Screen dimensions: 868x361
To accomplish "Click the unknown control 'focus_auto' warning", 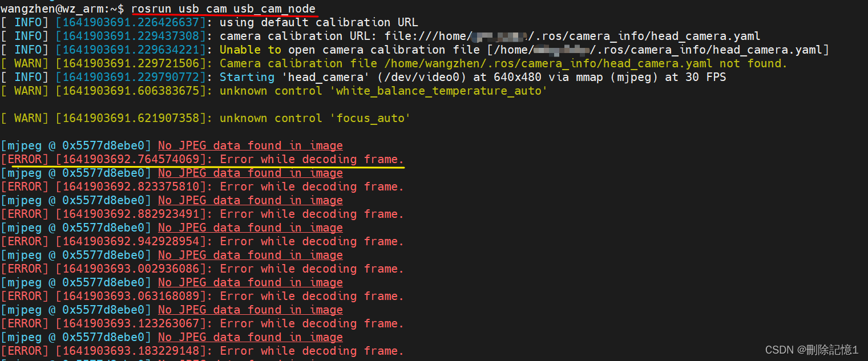I will pyautogui.click(x=206, y=118).
